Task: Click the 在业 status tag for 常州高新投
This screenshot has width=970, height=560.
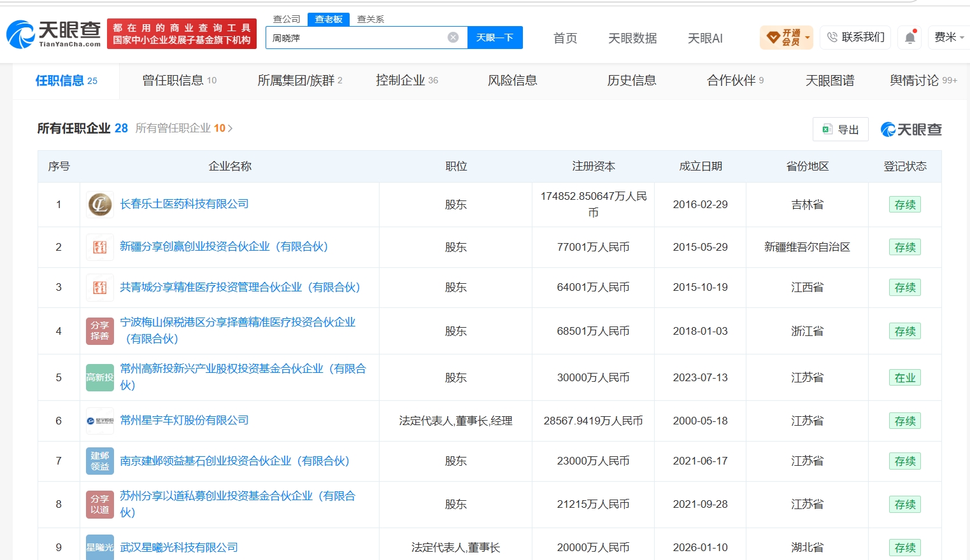Action: (905, 377)
